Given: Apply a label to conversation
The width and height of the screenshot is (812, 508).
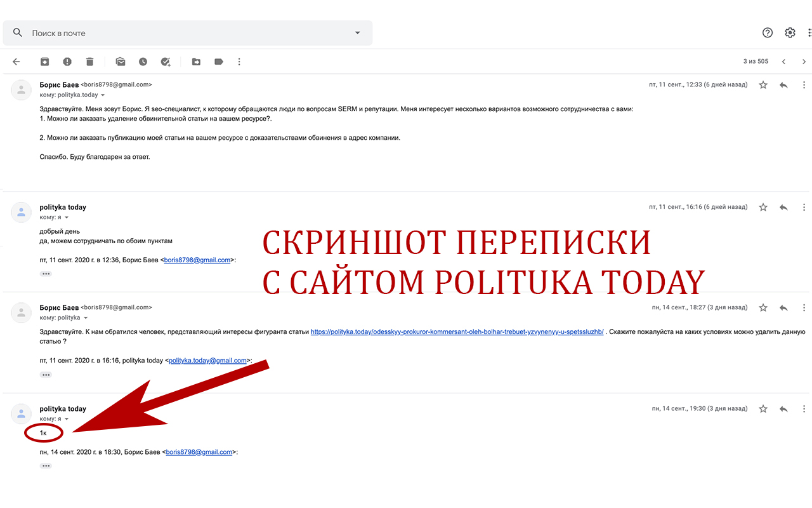Looking at the screenshot, I should [x=219, y=62].
